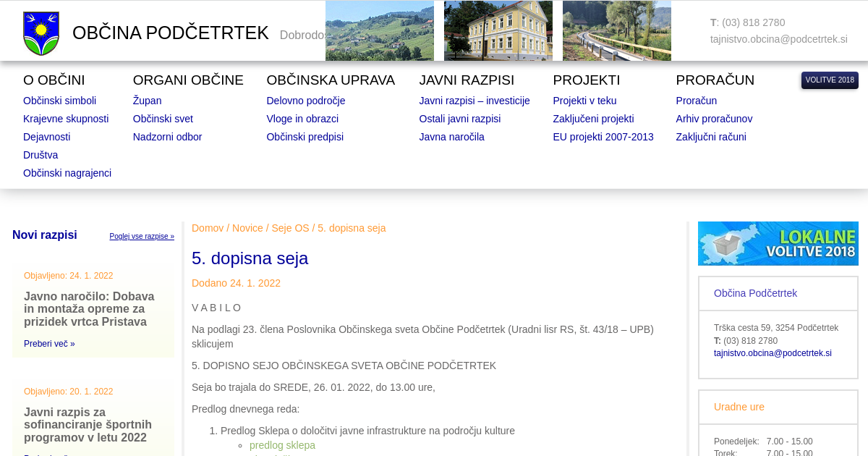The height and width of the screenshot is (456, 868).
Task: Open Krajevne skupnosti page
Action: click(66, 119)
